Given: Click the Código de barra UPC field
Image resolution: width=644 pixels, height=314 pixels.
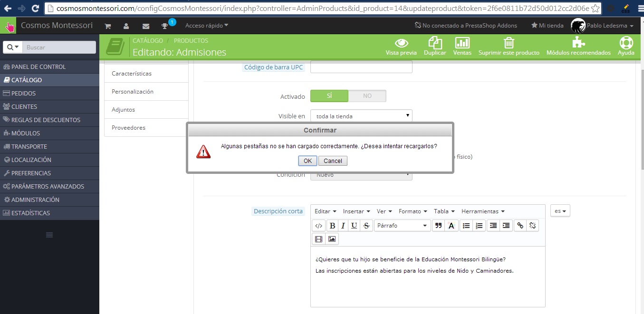Looking at the screenshot, I should point(361,67).
